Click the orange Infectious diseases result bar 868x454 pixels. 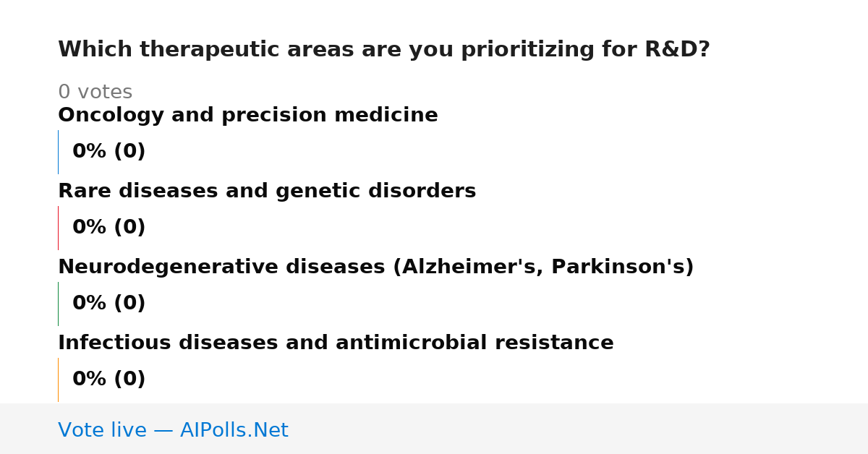click(58, 380)
